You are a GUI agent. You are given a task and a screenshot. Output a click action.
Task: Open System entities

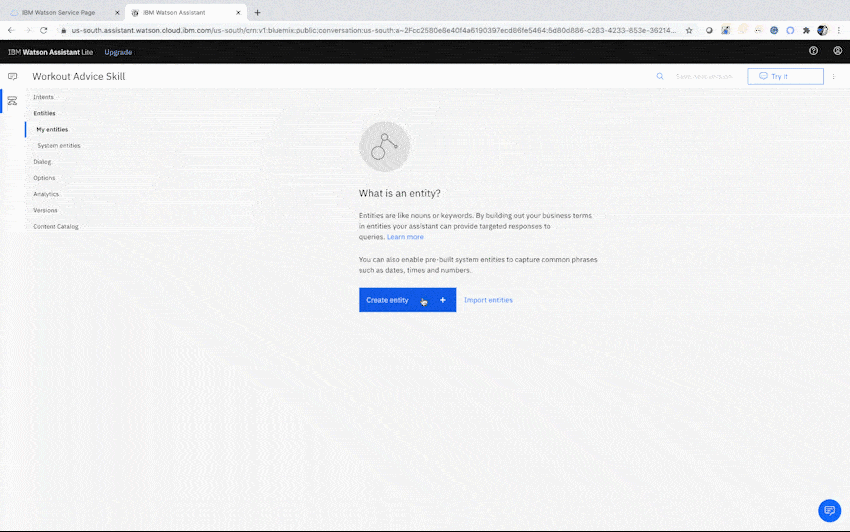point(59,146)
